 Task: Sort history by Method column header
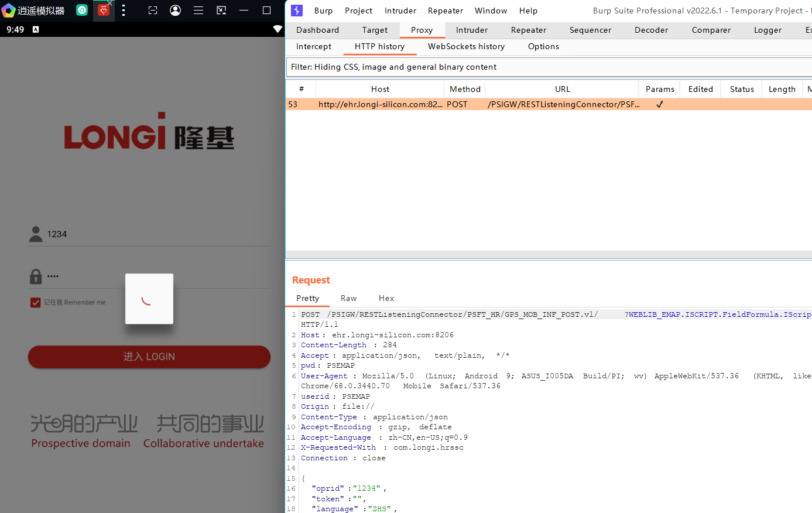(x=465, y=89)
